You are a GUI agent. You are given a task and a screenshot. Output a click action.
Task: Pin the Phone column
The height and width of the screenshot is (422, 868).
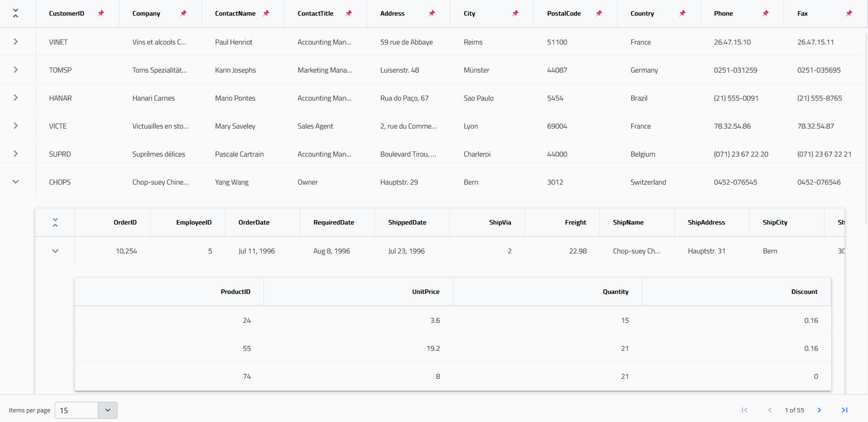766,13
